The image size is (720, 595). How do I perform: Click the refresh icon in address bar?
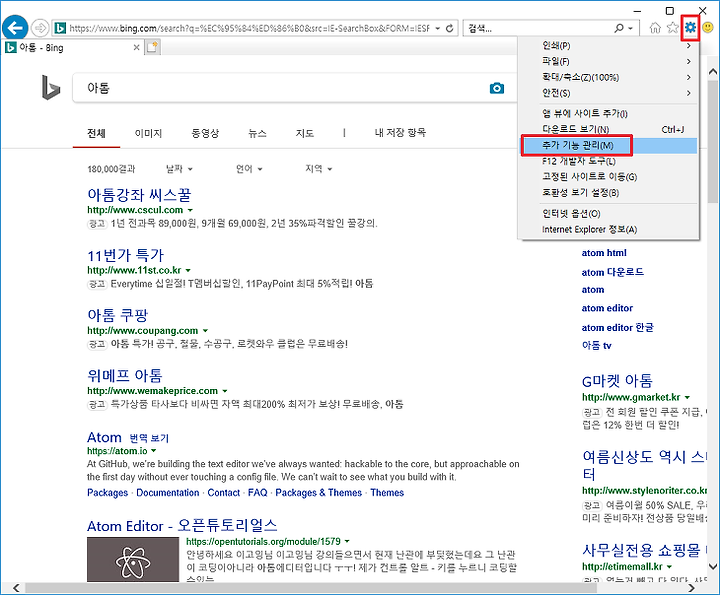(x=450, y=28)
